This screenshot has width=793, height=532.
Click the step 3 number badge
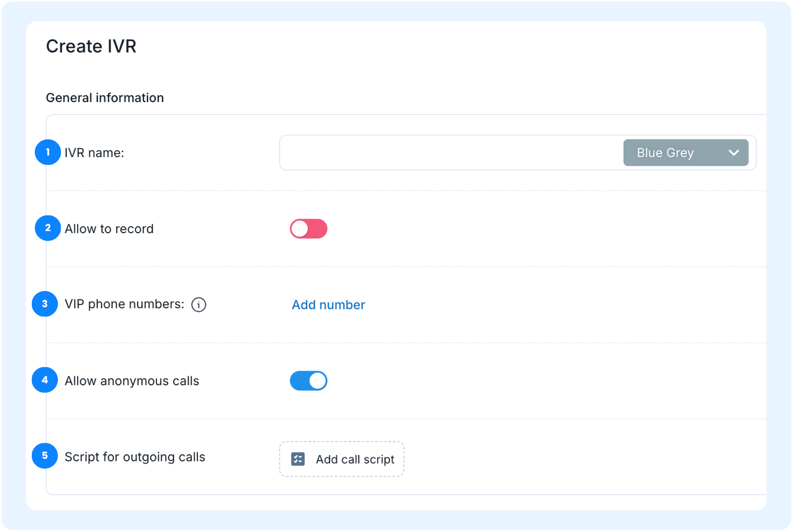tap(45, 304)
